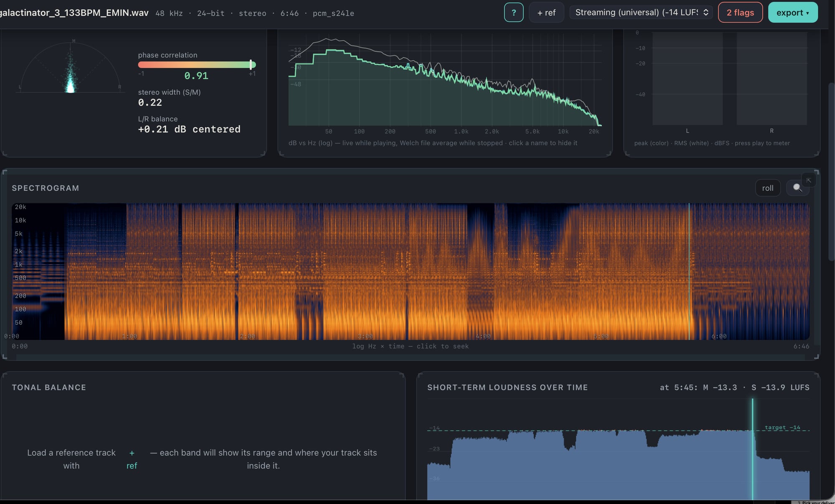This screenshot has width=835, height=504.
Task: Click the pcm_s24le codec text
Action: pos(333,13)
